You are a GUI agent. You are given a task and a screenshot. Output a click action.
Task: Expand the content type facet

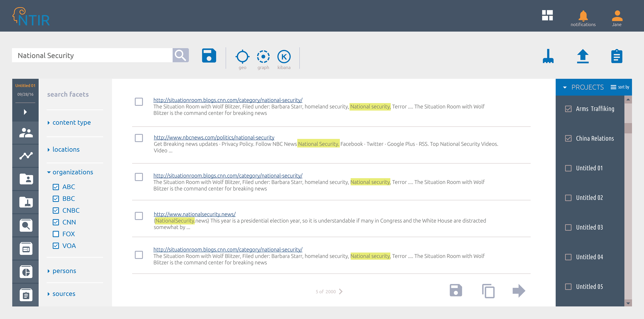point(71,123)
